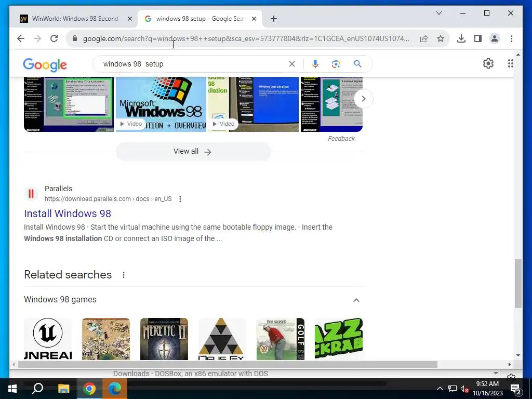Image resolution: width=532 pixels, height=399 pixels.
Task: Switch to WinWorld Windows 98 tab
Action: pyautogui.click(x=75, y=19)
